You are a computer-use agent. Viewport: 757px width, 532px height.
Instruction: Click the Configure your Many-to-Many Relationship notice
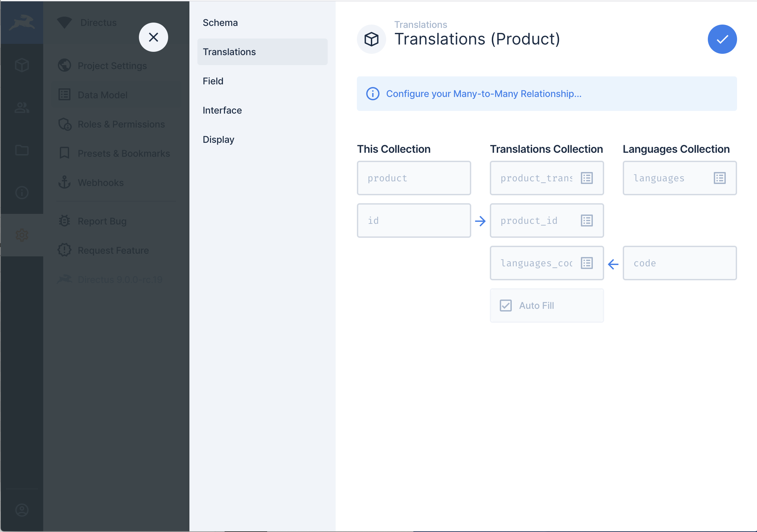tap(547, 94)
